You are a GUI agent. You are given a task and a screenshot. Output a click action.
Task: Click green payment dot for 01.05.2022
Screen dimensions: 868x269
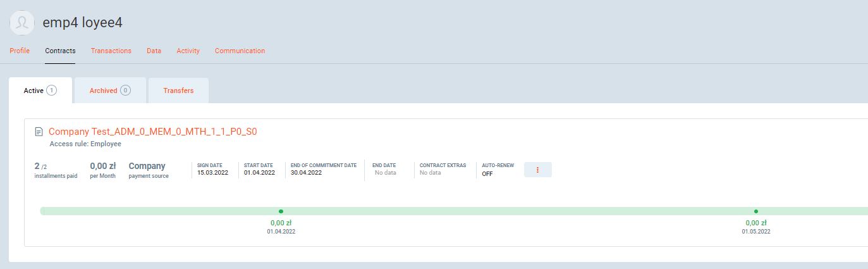(755, 211)
